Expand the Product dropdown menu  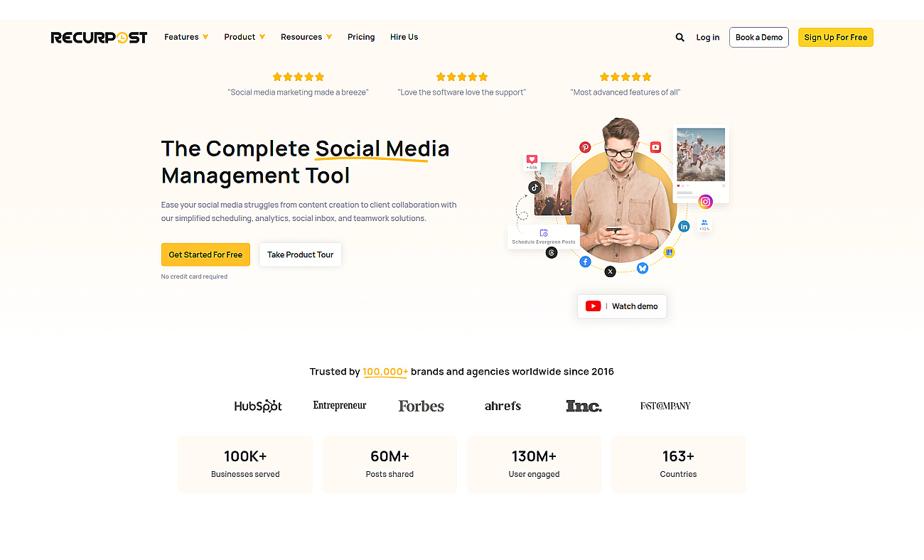245,37
